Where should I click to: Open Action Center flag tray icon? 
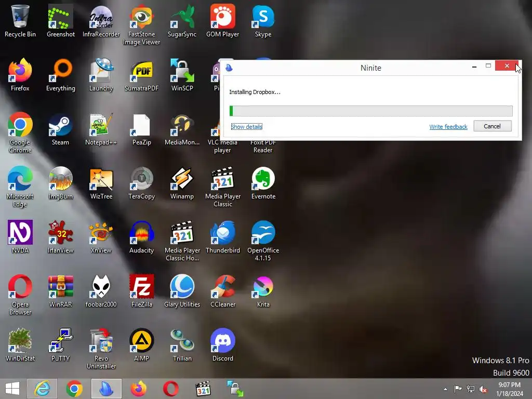point(458,389)
